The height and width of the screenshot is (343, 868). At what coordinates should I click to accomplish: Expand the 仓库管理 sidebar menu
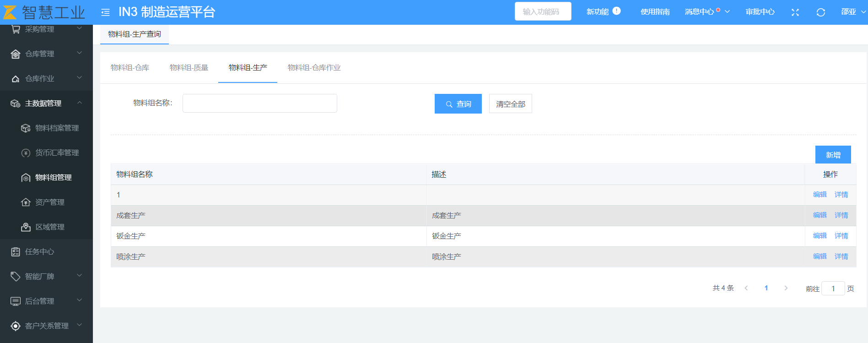tap(46, 54)
